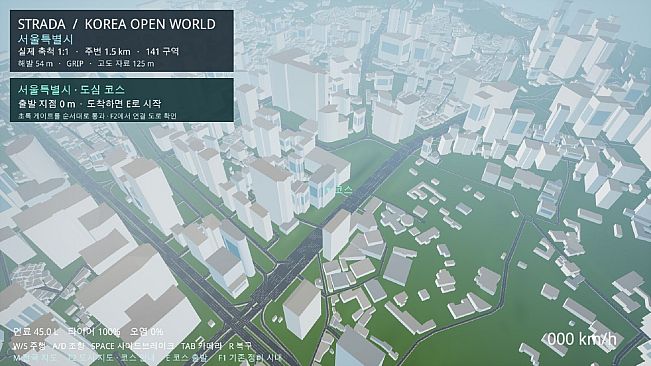Click the R 복구 hint
Image resolution: width=651 pixels, height=366 pixels.
point(240,346)
